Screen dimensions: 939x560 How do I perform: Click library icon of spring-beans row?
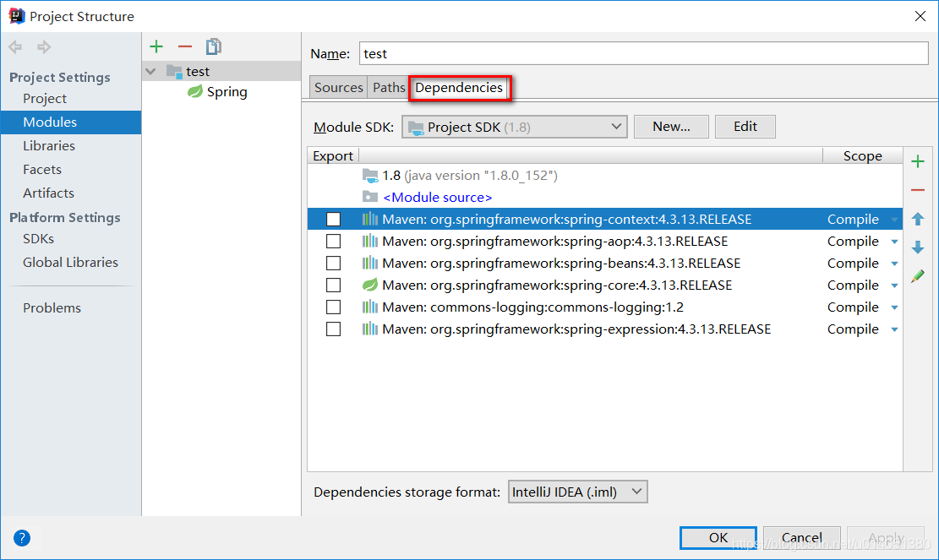click(x=370, y=263)
